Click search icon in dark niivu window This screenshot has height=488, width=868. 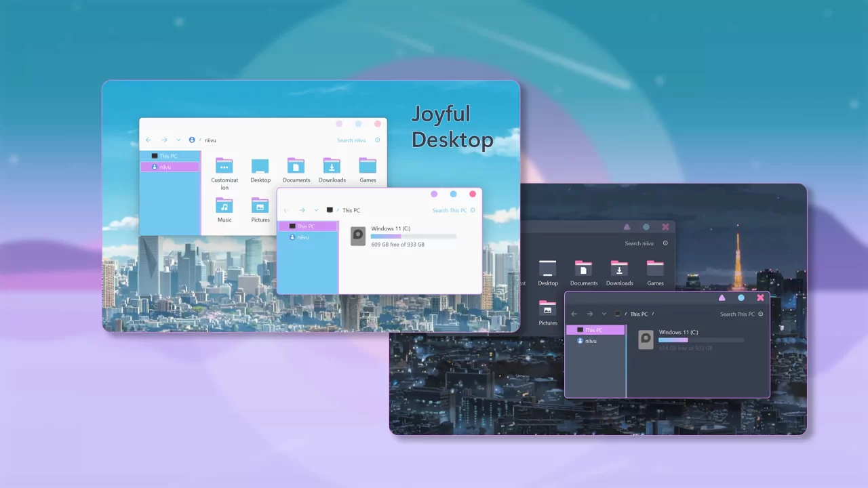[665, 243]
